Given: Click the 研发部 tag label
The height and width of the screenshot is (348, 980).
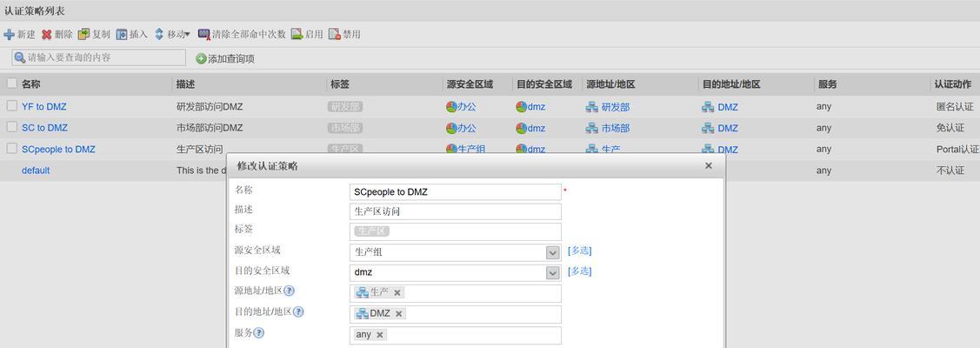Looking at the screenshot, I should tap(345, 107).
